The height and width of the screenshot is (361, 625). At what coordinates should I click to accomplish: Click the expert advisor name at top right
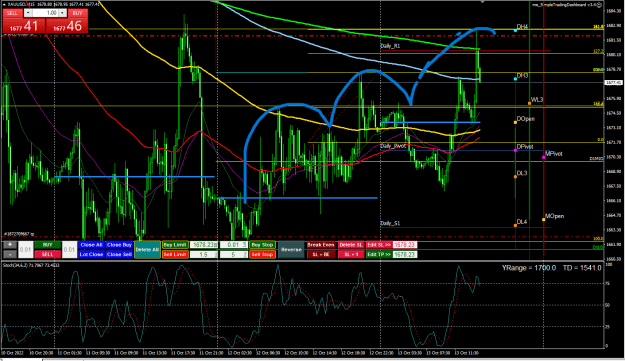coord(564,5)
